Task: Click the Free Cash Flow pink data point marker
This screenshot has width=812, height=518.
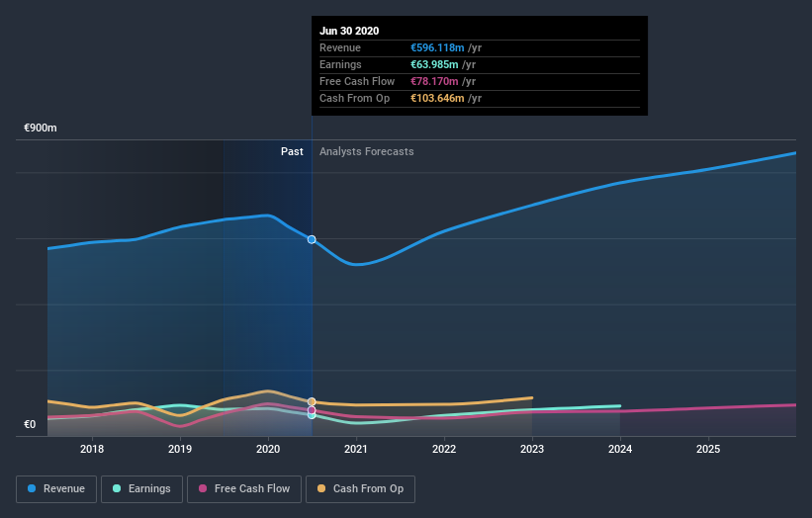Action: point(312,410)
